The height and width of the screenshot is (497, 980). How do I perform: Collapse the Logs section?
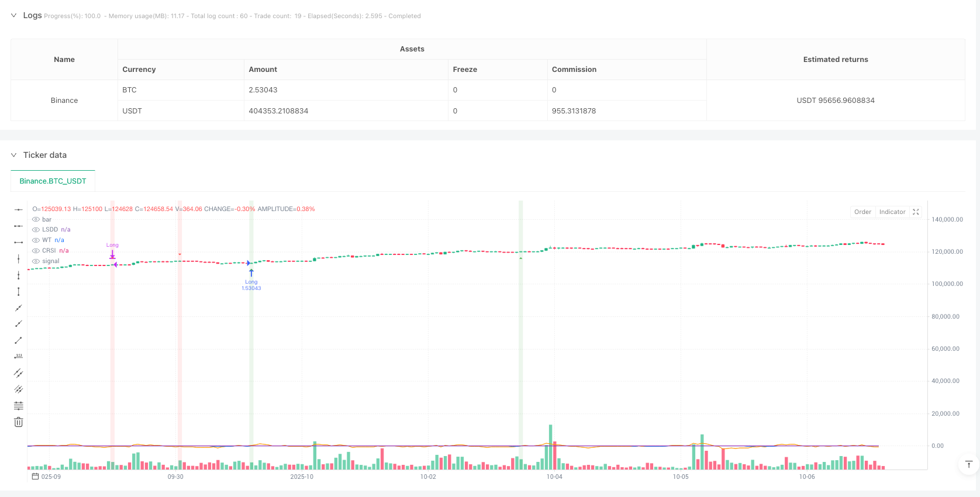[x=13, y=16]
